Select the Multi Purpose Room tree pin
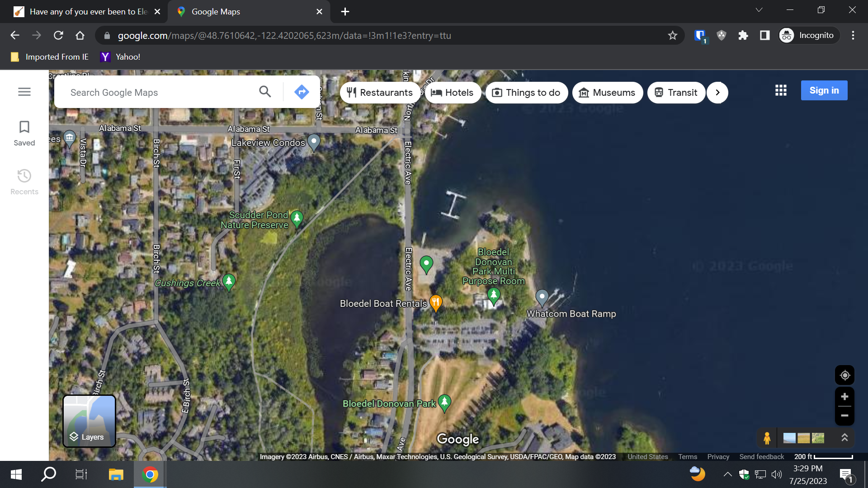 click(494, 296)
